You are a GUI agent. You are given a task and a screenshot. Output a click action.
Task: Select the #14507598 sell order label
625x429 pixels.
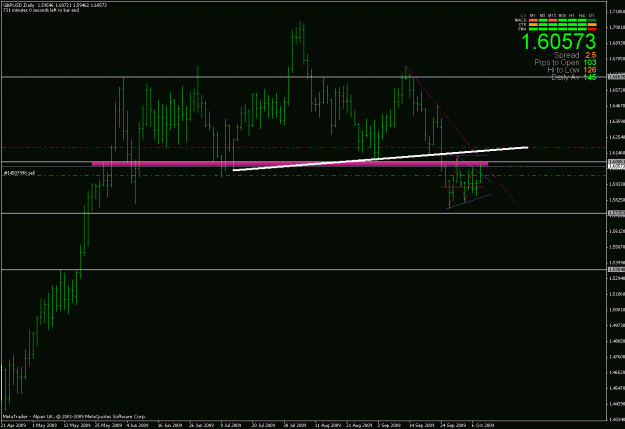point(19,173)
